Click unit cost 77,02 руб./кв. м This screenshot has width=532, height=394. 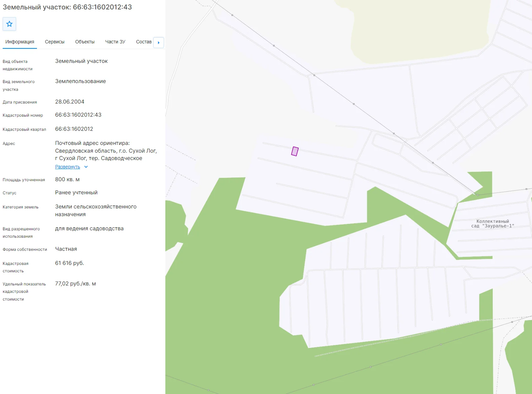[76, 284]
